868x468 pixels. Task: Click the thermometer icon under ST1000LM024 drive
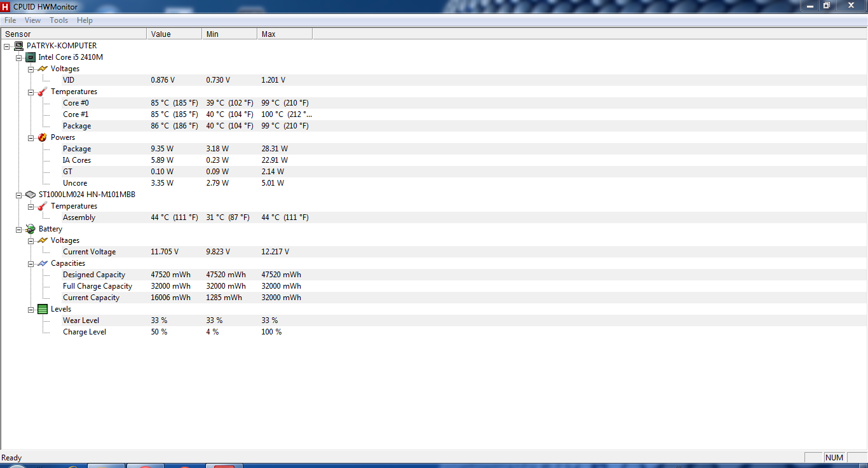pyautogui.click(x=43, y=206)
